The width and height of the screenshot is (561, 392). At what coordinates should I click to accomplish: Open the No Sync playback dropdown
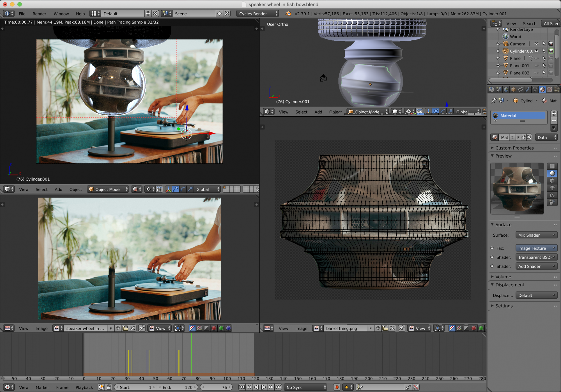(306, 387)
